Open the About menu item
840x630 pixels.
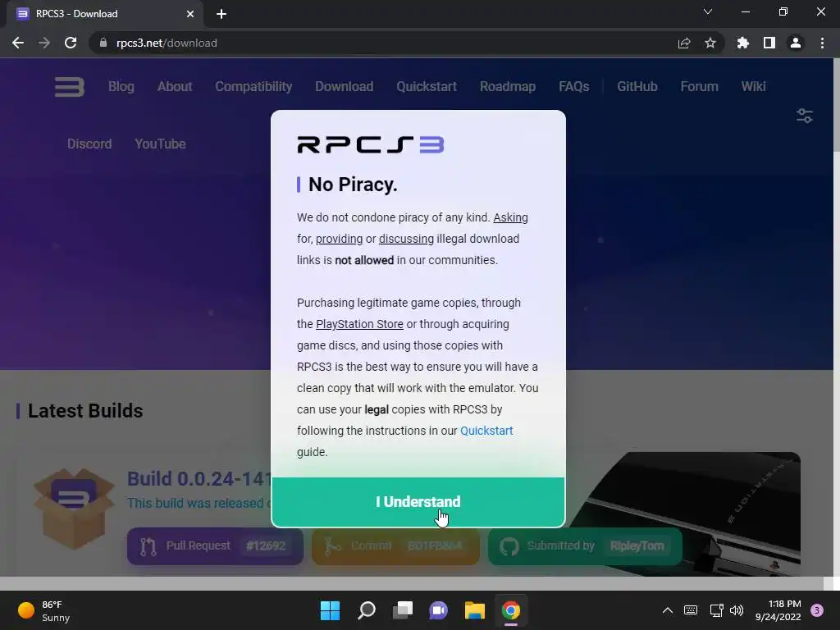[x=175, y=86]
